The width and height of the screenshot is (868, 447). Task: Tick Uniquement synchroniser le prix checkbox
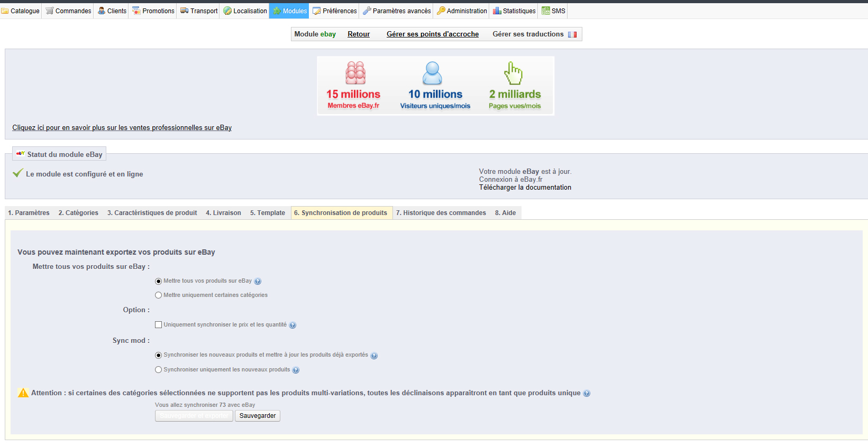pyautogui.click(x=158, y=325)
